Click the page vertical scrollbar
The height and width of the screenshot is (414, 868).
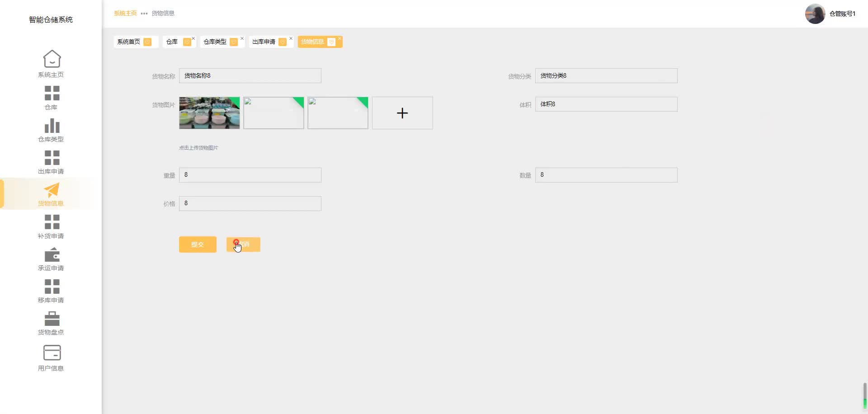pyautogui.click(x=865, y=396)
